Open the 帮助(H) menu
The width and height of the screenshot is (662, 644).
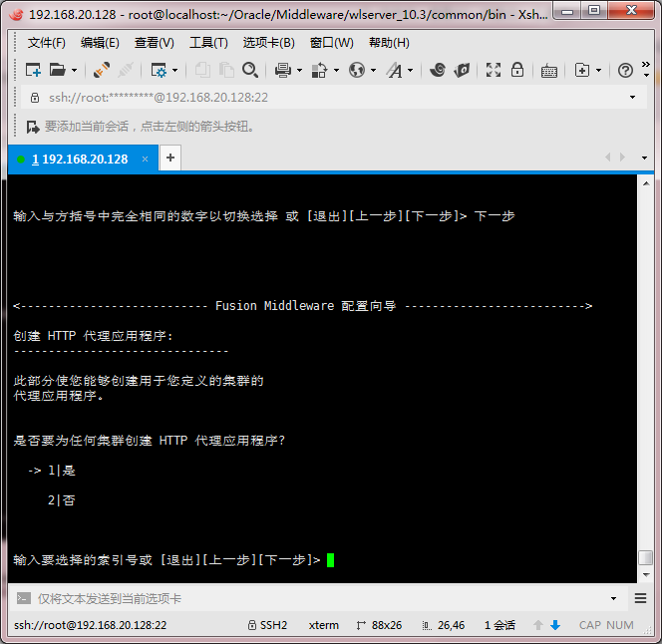tap(389, 43)
